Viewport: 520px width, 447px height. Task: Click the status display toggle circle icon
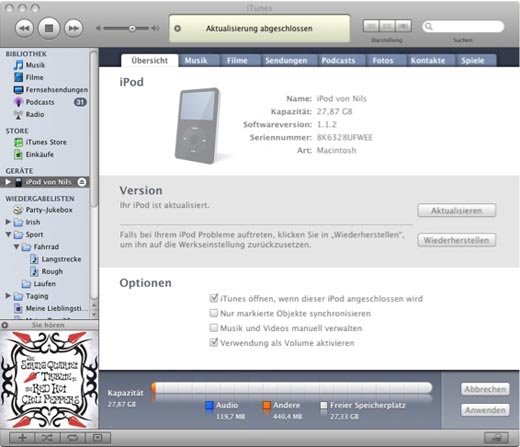pos(178,29)
